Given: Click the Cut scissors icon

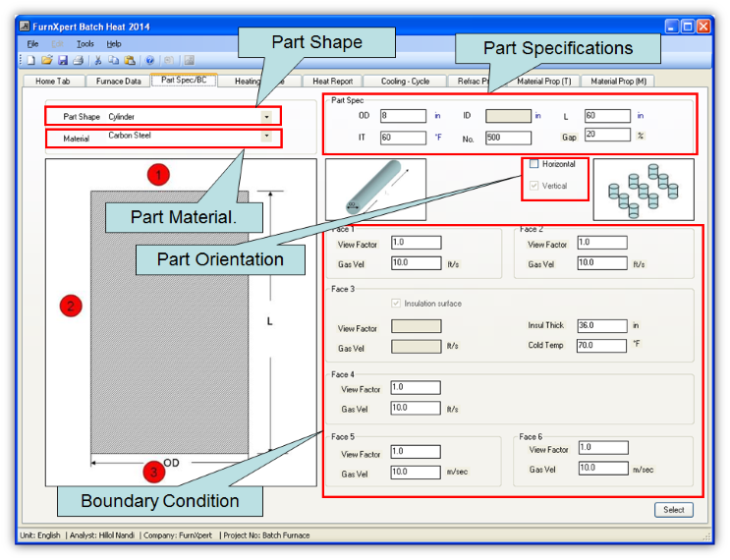Looking at the screenshot, I should click(98, 60).
